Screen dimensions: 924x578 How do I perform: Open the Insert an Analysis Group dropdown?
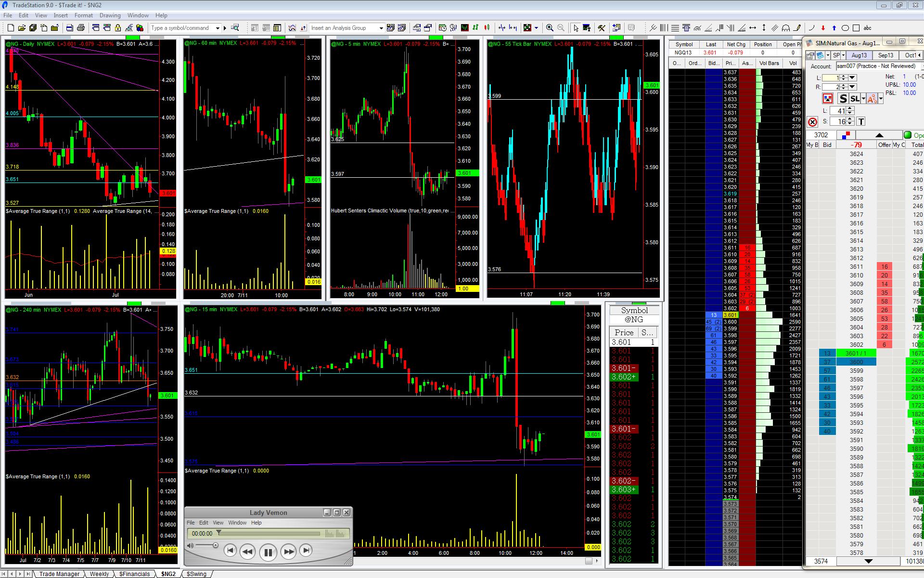(381, 28)
